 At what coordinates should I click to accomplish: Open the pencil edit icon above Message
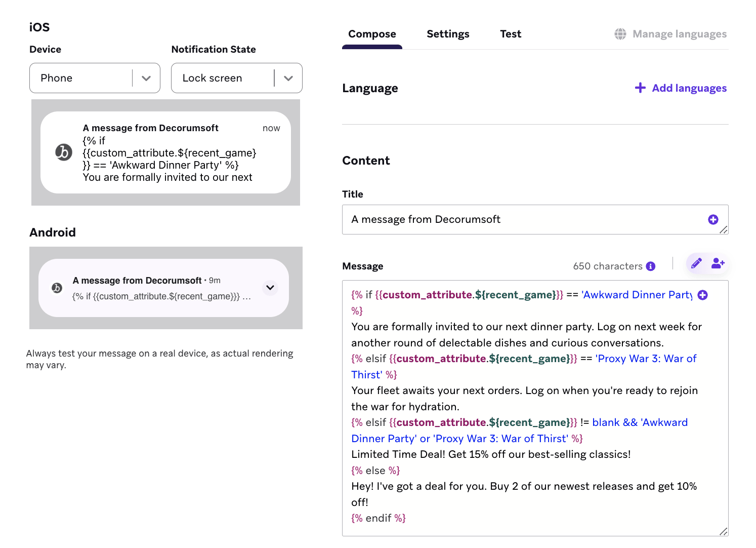click(696, 263)
